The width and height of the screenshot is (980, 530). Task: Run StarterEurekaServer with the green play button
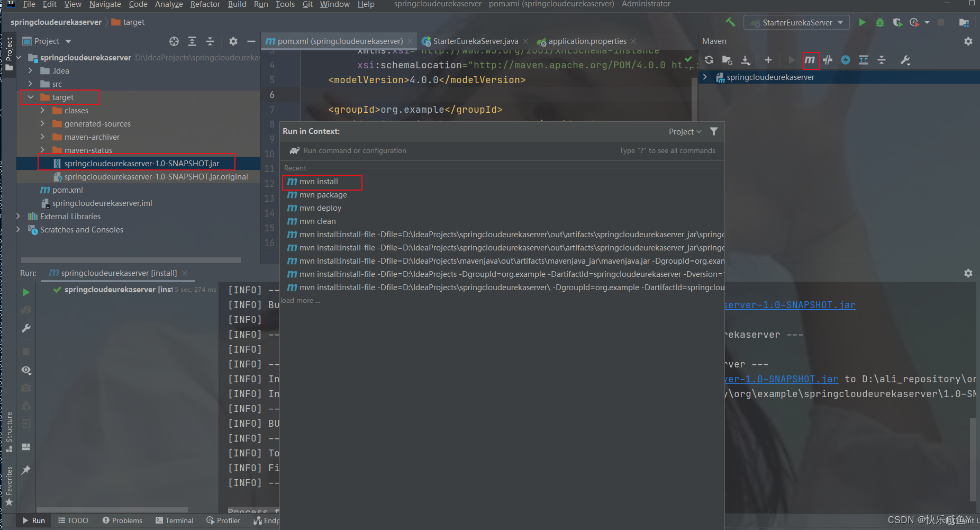862,22
